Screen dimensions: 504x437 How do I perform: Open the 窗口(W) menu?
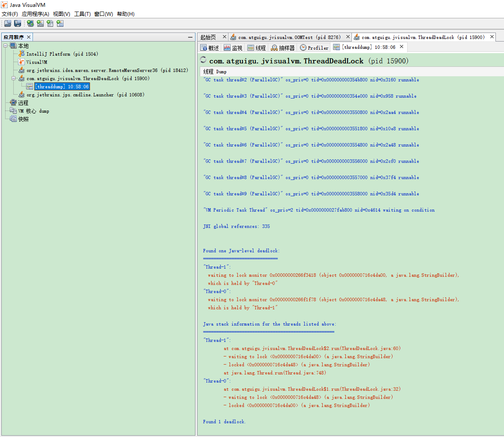pyautogui.click(x=104, y=14)
